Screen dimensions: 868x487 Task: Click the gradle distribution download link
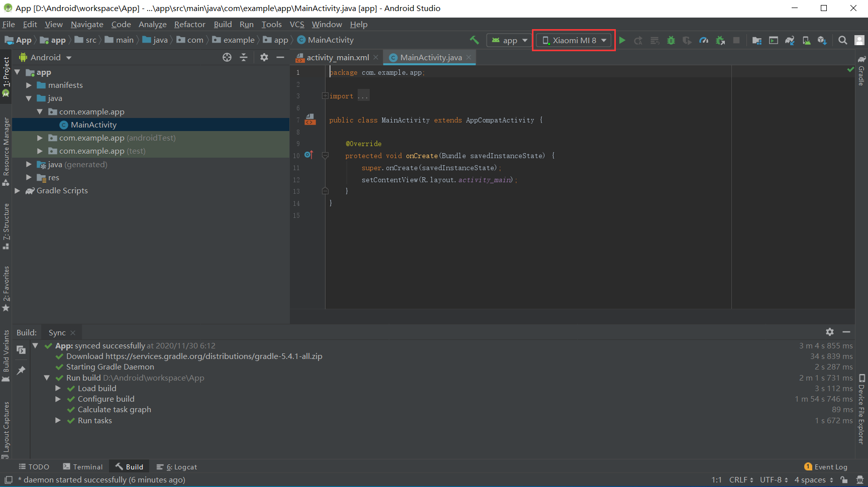[214, 356]
